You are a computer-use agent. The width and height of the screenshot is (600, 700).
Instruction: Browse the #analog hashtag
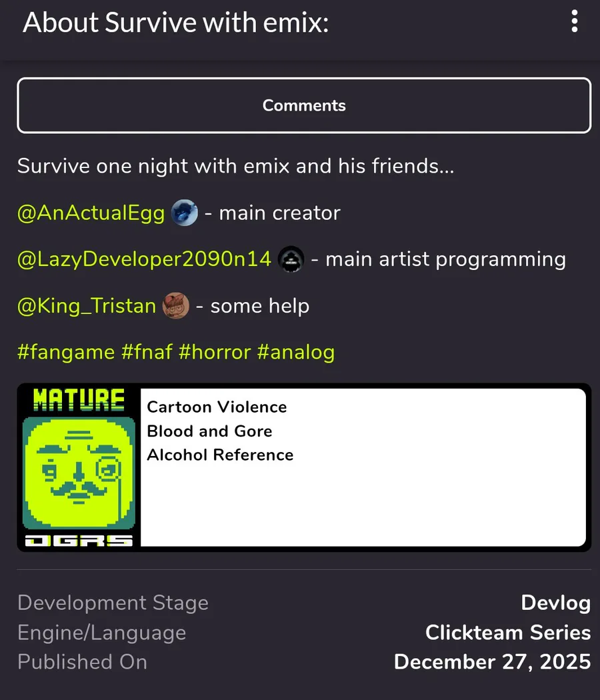296,352
